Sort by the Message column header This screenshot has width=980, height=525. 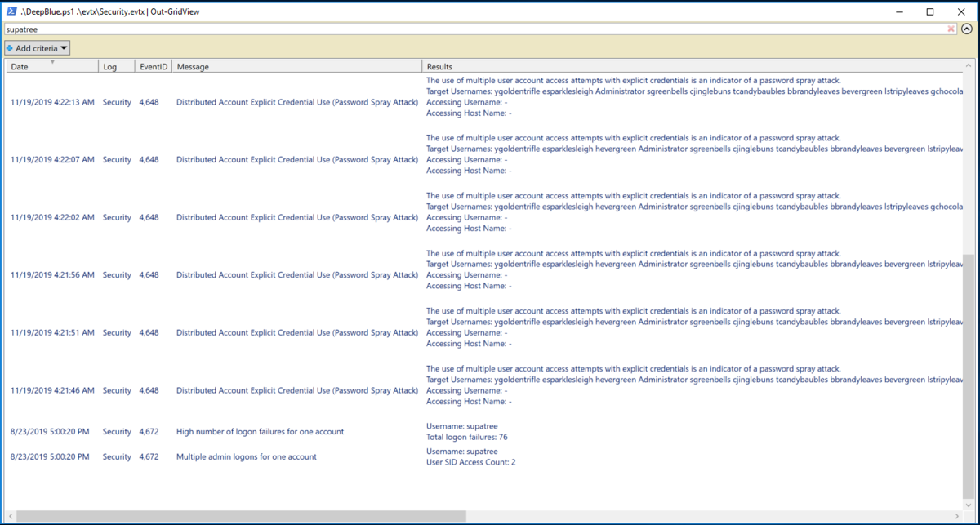point(297,66)
